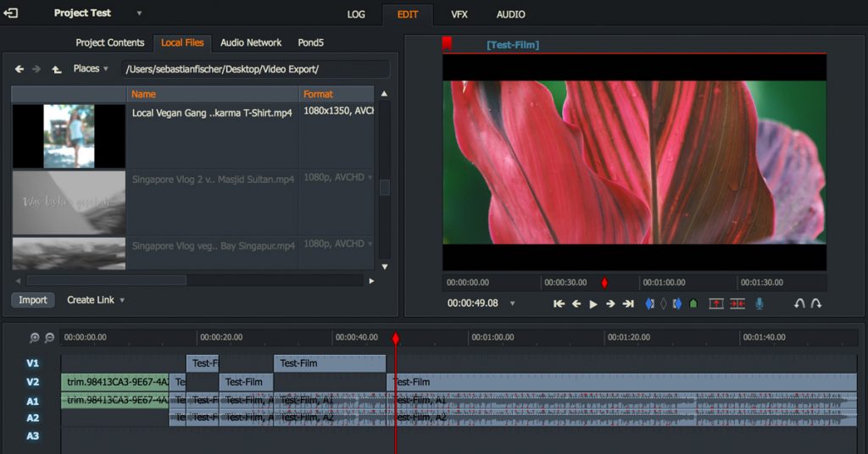The height and width of the screenshot is (454, 868).
Task: Open the Pond5 tab
Action: tap(310, 42)
